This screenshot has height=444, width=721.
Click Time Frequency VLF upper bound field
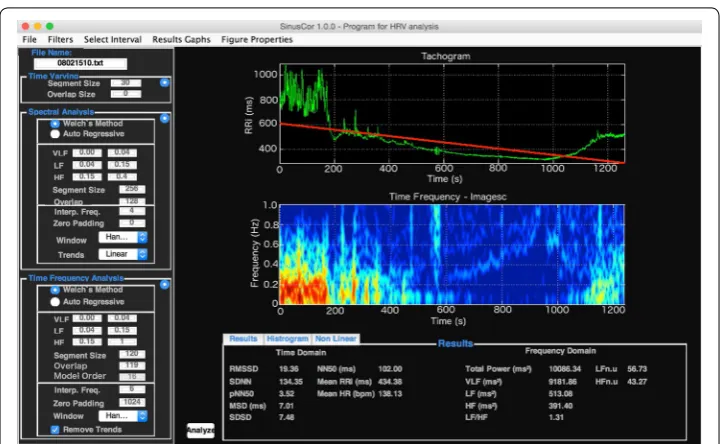122,319
